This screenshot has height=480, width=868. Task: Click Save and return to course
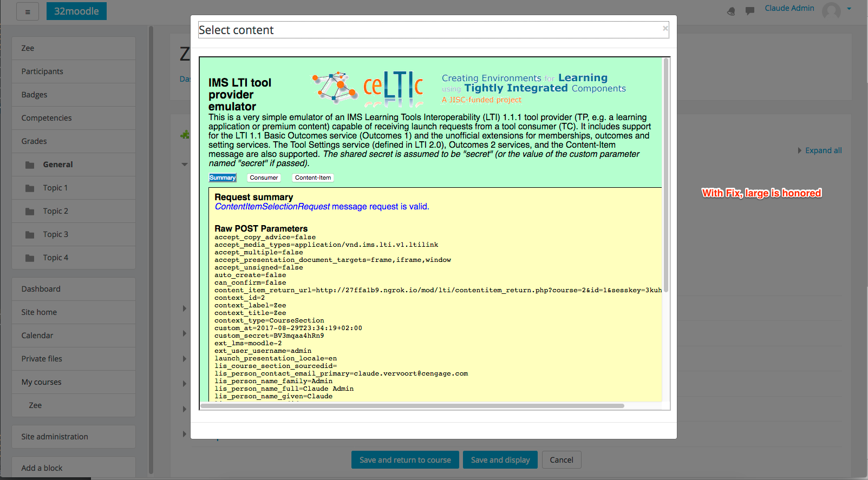point(405,460)
